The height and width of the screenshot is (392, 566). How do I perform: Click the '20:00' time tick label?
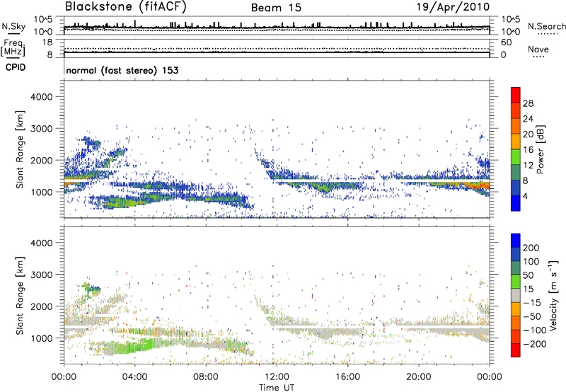click(419, 377)
